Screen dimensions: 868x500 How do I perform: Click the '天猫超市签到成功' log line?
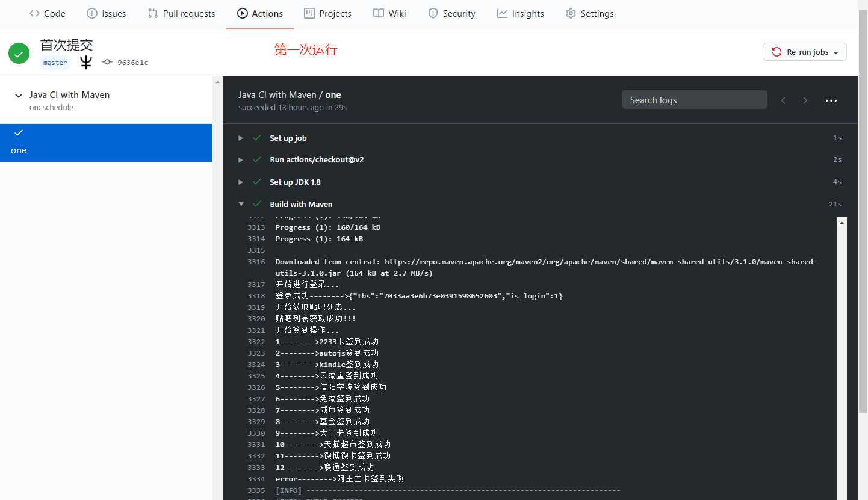click(333, 445)
